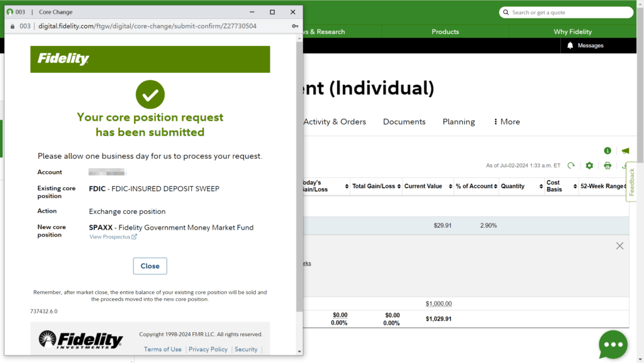This screenshot has height=363, width=644.
Task: Open the Feedback side tab
Action: point(631,182)
